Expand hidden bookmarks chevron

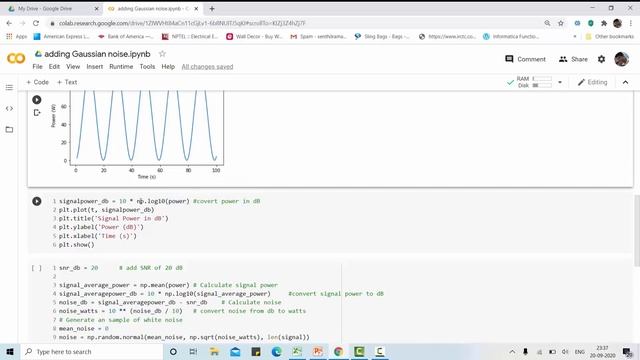(x=575, y=36)
